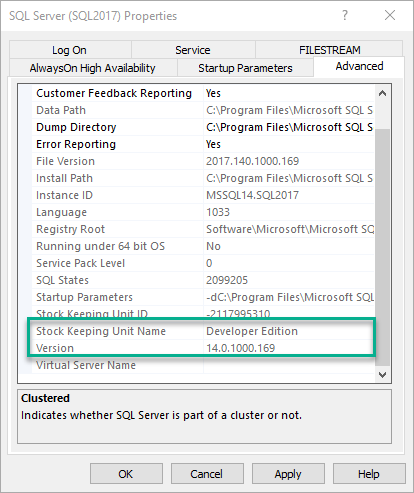Click the Registry Root value cell
This screenshot has width=414, height=493.
289,229
